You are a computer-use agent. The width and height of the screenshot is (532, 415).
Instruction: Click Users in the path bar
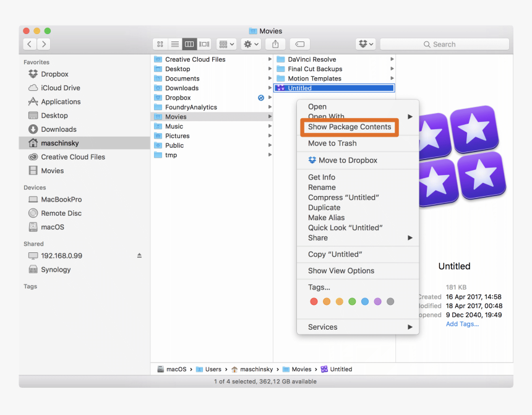pyautogui.click(x=213, y=369)
